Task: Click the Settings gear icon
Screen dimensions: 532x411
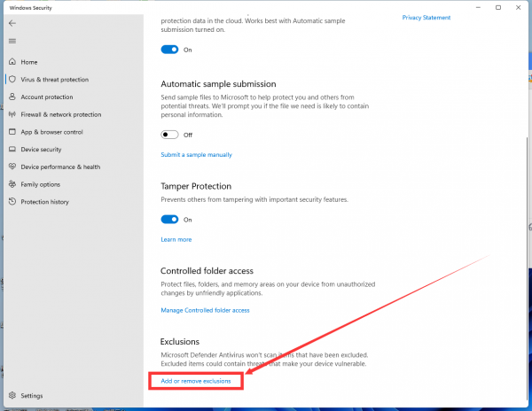Action: click(x=12, y=395)
